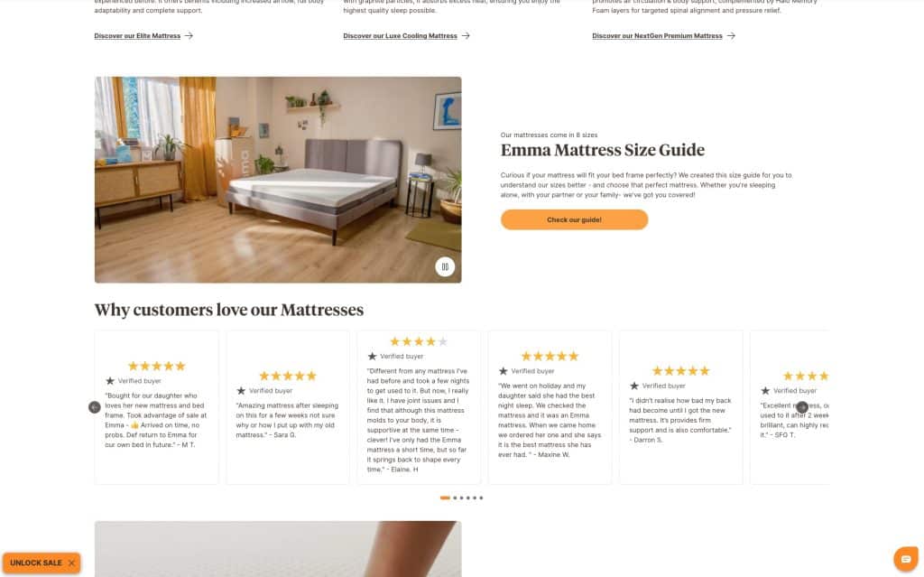Click the arrow beside the NextGen Premium Mattress link

click(x=731, y=36)
